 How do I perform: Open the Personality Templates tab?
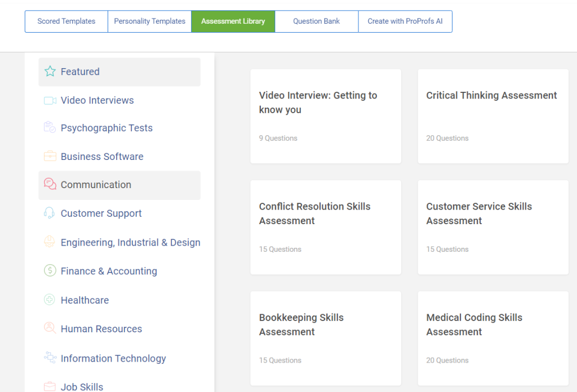click(x=149, y=21)
